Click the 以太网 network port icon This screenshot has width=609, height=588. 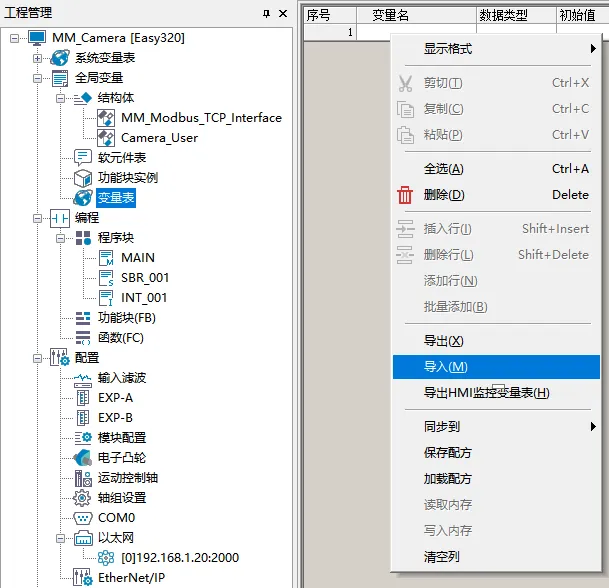tap(84, 538)
